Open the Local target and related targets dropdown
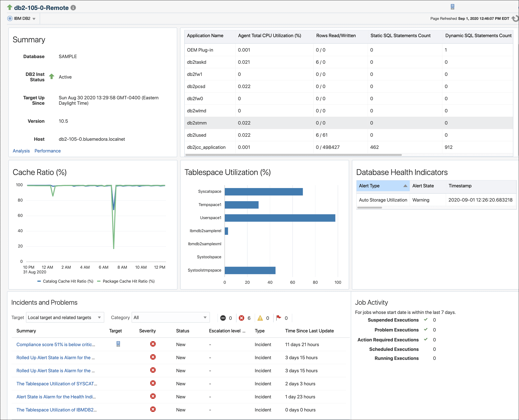 99,317
